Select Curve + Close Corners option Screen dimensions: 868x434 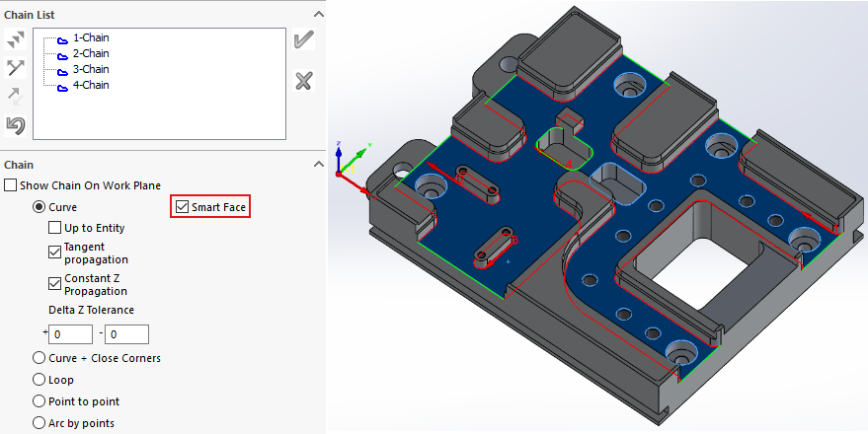[x=39, y=358]
